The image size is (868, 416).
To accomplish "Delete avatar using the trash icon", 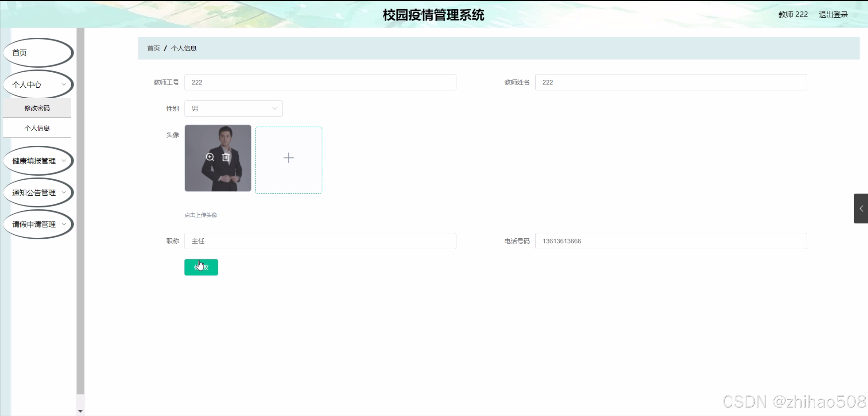I will [226, 157].
